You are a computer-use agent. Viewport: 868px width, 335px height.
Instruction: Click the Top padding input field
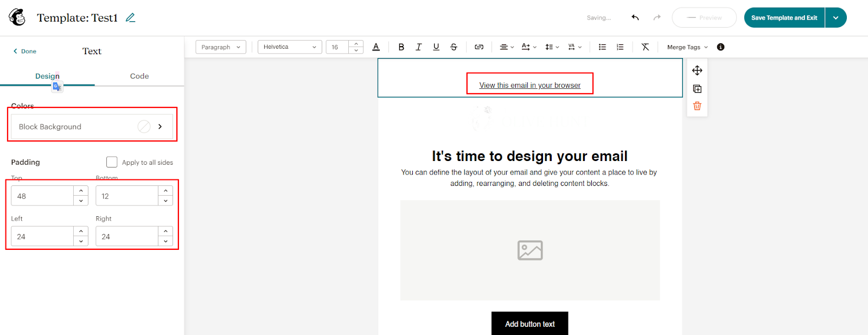click(42, 196)
